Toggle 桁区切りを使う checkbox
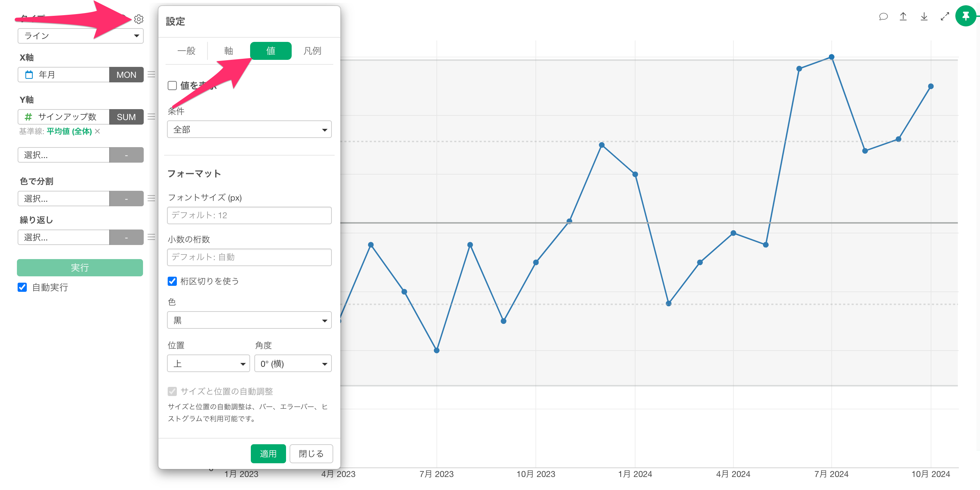Viewport: 980px width, 490px height. click(x=172, y=281)
